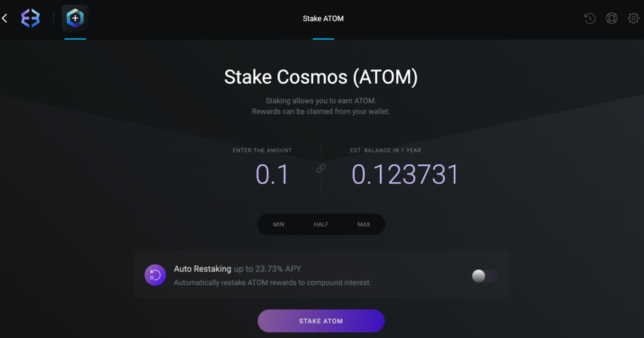Click the up to 23.73% APY text
This screenshot has height=338, width=644.
click(x=267, y=269)
